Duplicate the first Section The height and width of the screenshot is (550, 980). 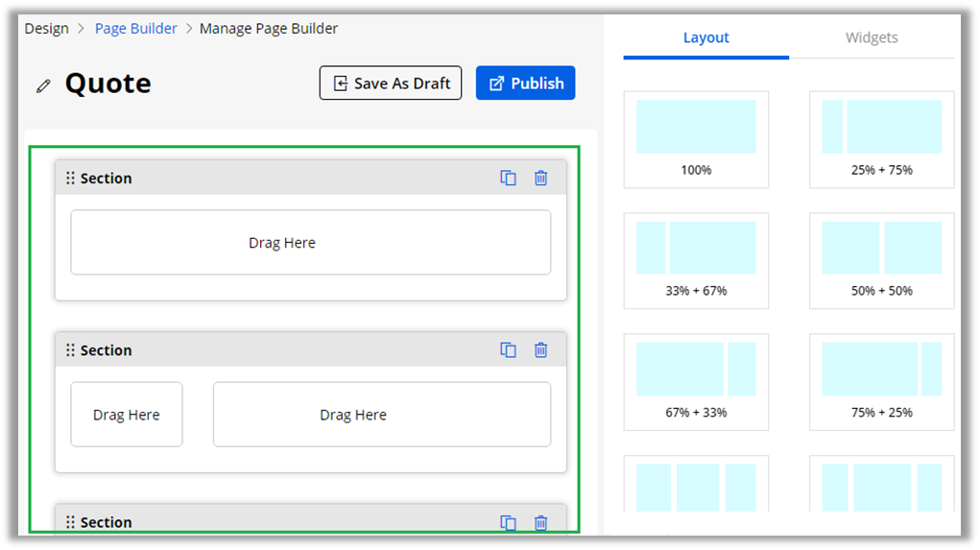[x=508, y=178]
